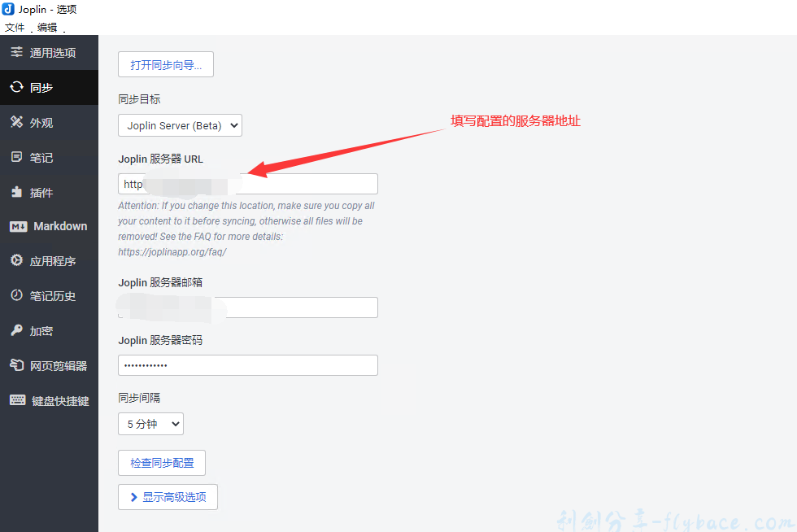Click 检查同步配置 to verify sync

tap(162, 462)
